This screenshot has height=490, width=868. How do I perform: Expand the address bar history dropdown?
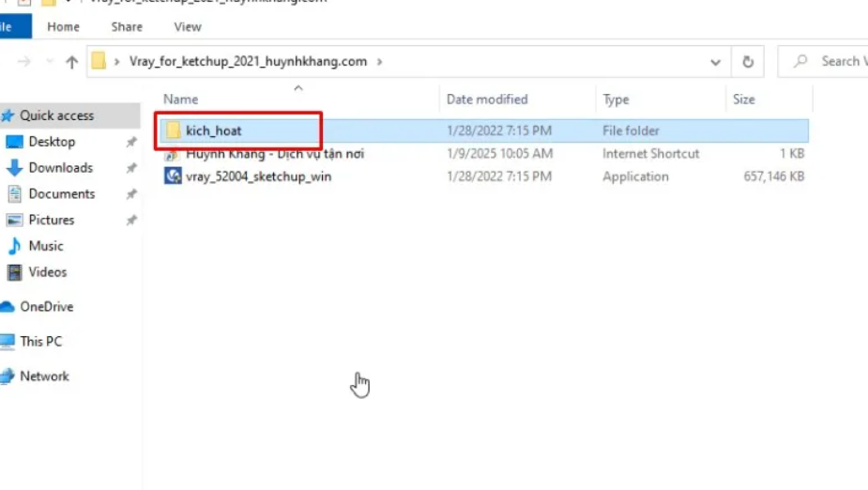(715, 62)
